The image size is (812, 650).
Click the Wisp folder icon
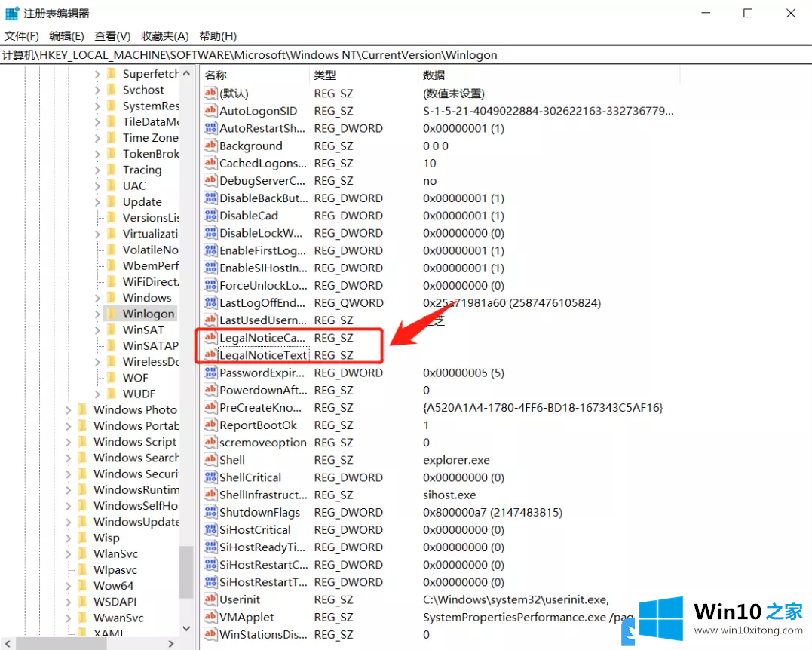[82, 537]
